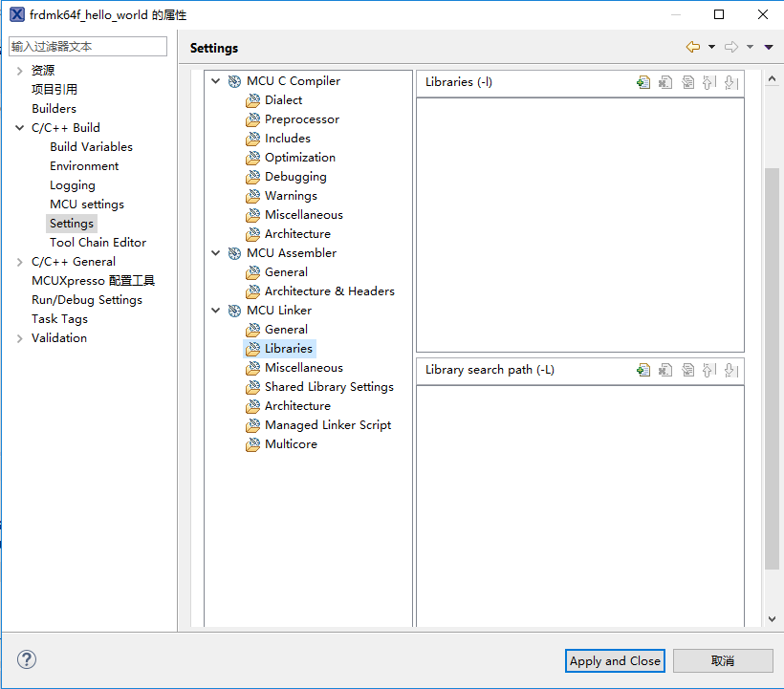Click the help question mark icon
The height and width of the screenshot is (689, 784).
[27, 659]
